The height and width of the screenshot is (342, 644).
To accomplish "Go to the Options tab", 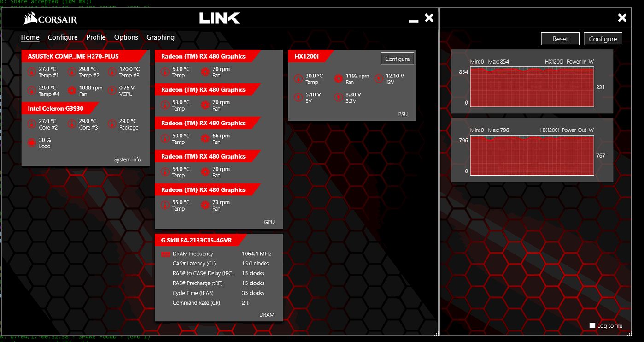I will point(126,37).
